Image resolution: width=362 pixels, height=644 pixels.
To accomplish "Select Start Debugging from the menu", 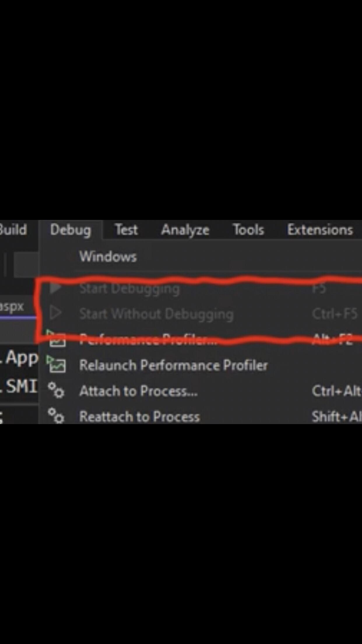I will tap(130, 288).
